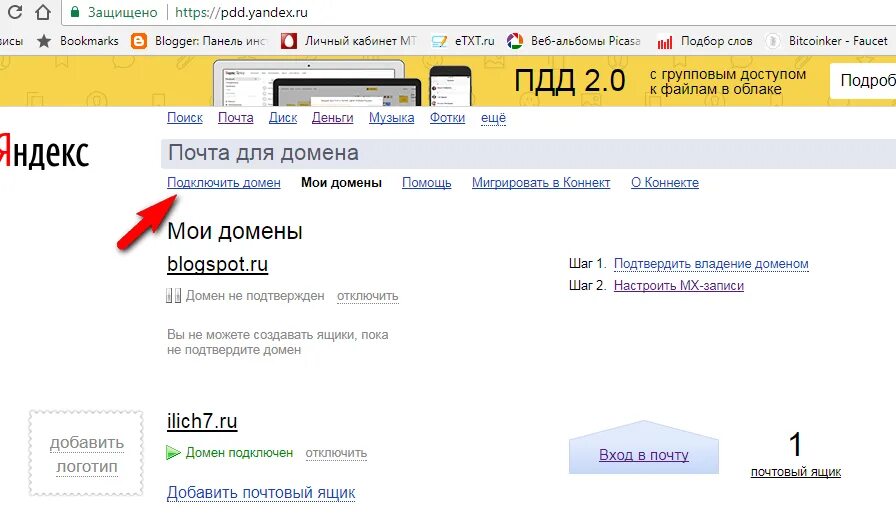Image resolution: width=896 pixels, height=526 pixels.
Task: Open the Picasa web albums pinwheel icon
Action: (x=515, y=41)
